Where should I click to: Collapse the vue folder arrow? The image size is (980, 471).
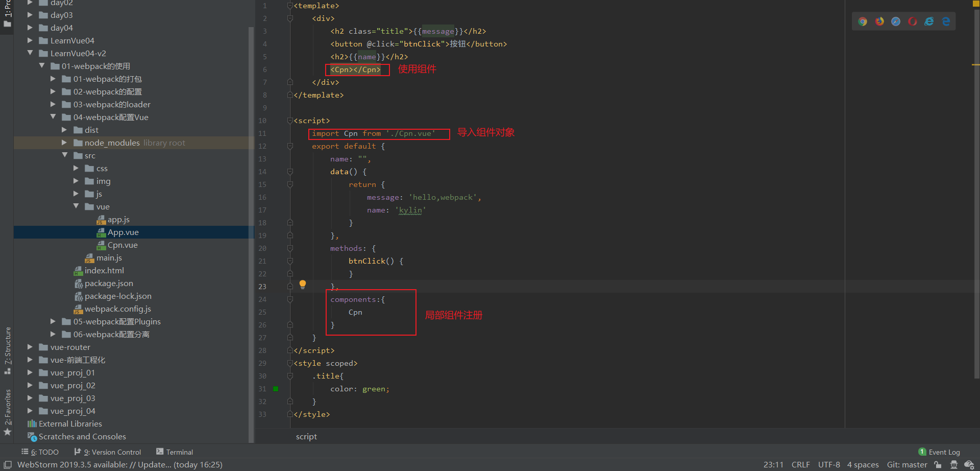pos(76,206)
